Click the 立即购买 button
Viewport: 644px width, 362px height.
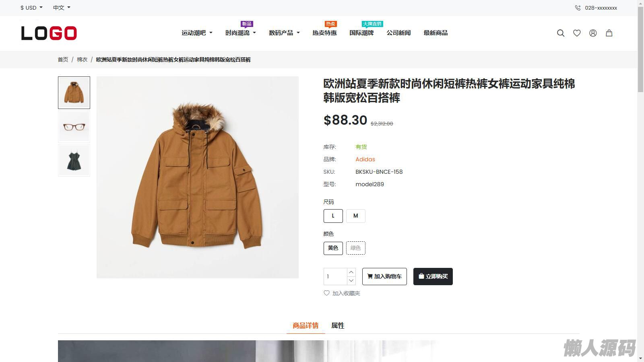point(433,276)
